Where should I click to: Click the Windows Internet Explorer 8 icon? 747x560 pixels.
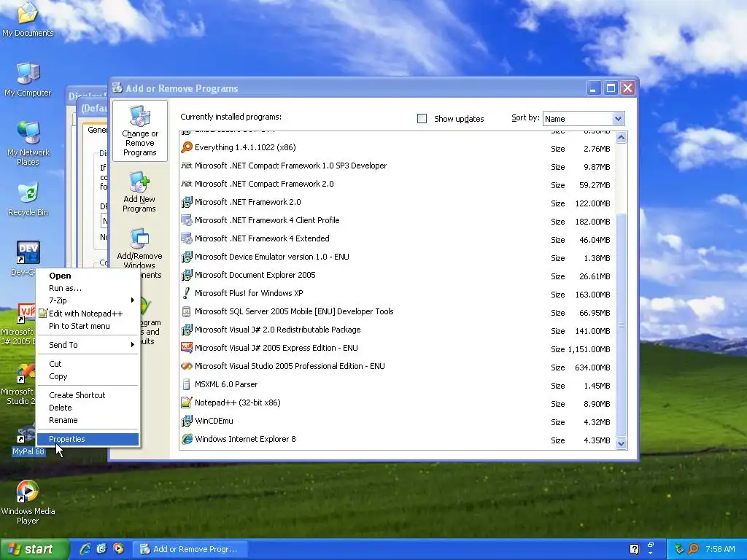pyautogui.click(x=187, y=439)
